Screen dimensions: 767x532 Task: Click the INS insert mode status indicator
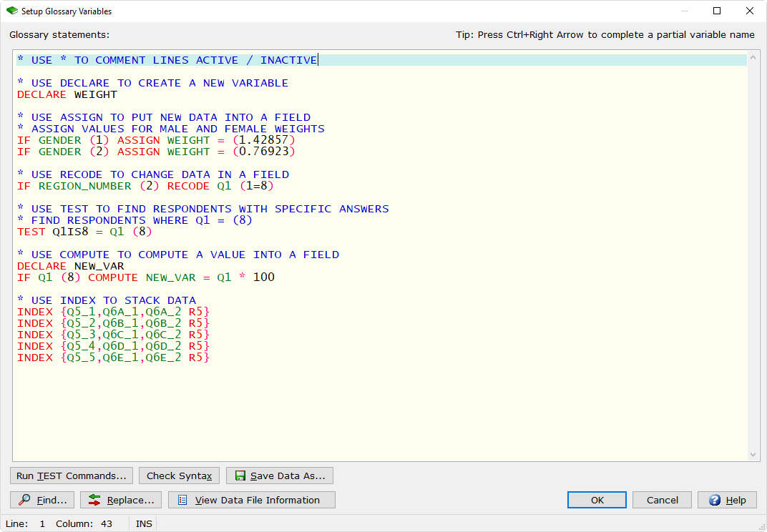[x=144, y=523]
